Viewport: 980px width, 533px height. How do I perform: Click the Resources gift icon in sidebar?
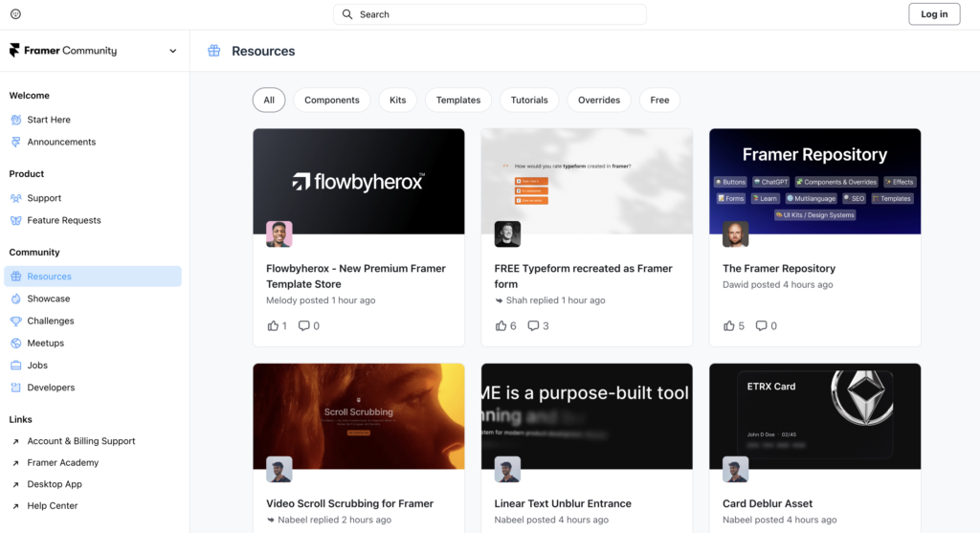pos(16,277)
